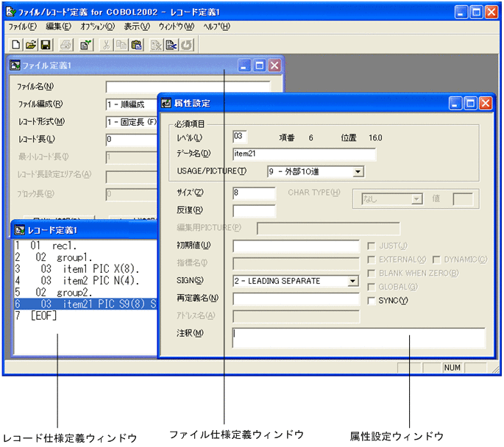Click the 位置 value 16.0 in 必須項目

375,137
